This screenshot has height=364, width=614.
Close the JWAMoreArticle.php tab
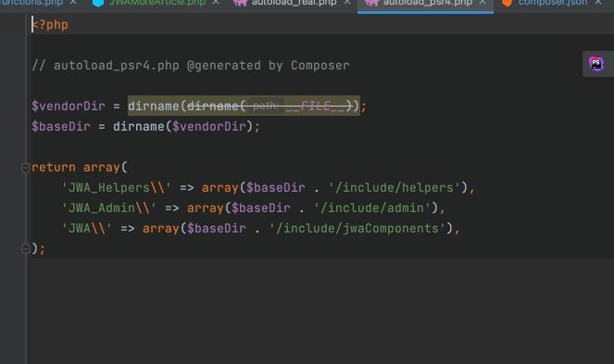coord(216,3)
